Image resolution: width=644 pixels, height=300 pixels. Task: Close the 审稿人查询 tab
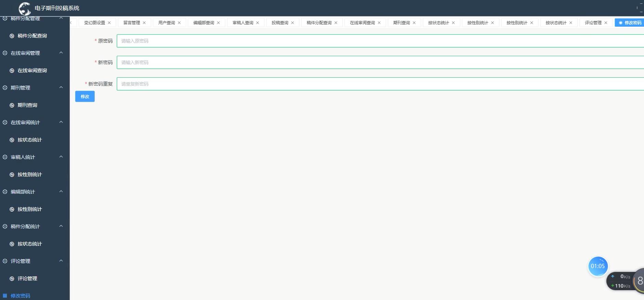click(x=257, y=23)
